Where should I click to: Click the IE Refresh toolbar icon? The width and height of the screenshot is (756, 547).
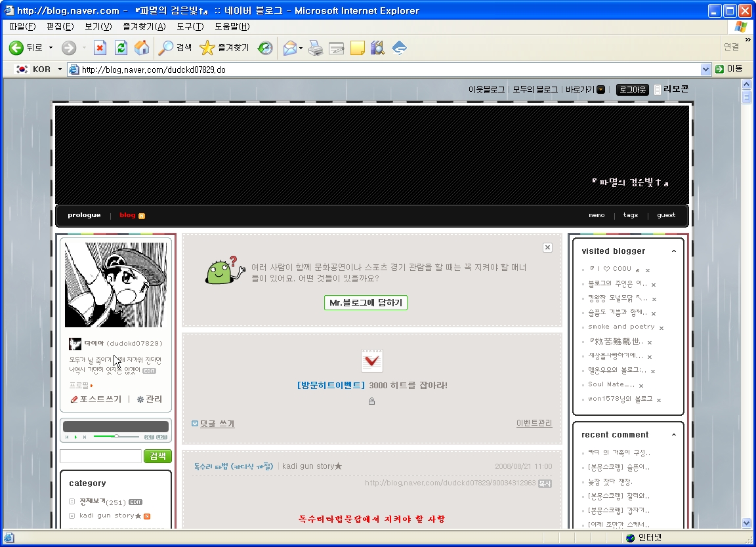(121, 48)
